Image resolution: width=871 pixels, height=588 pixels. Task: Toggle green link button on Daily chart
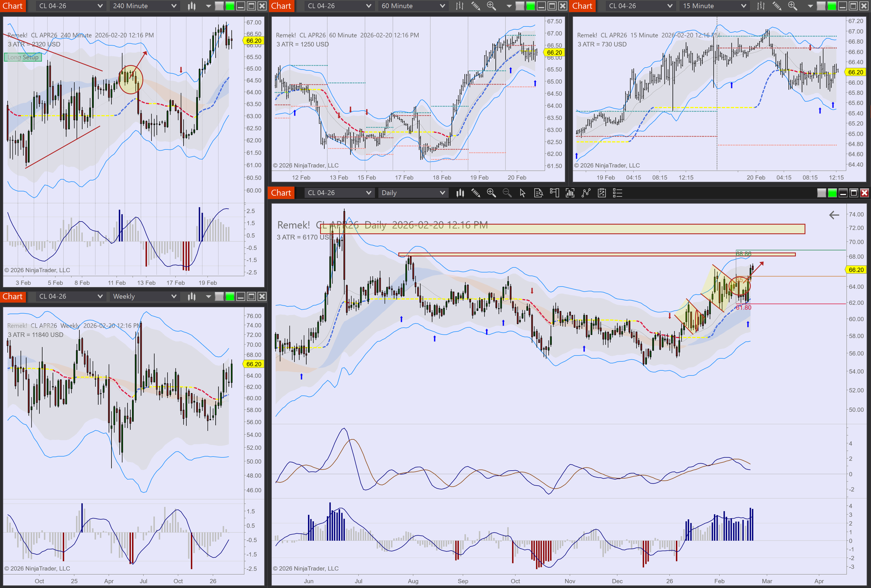click(832, 193)
